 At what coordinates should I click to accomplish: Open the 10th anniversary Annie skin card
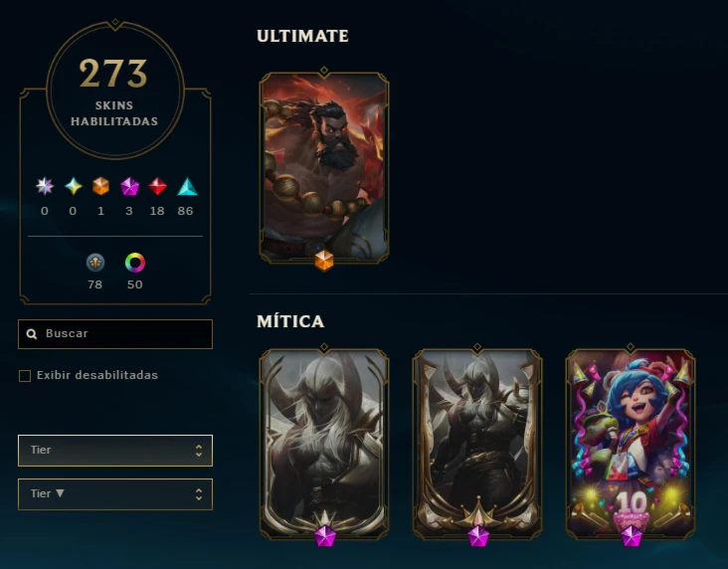click(x=631, y=444)
